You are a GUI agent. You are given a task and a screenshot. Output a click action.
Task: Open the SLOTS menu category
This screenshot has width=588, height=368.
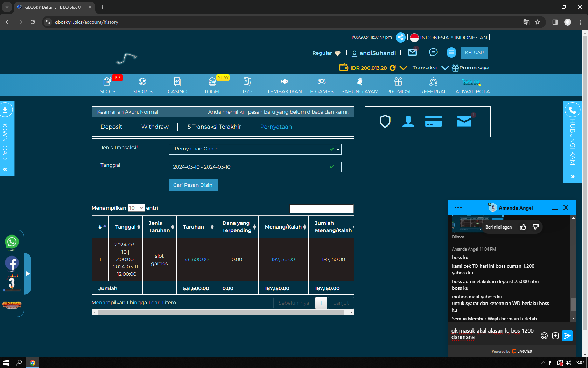[107, 86]
